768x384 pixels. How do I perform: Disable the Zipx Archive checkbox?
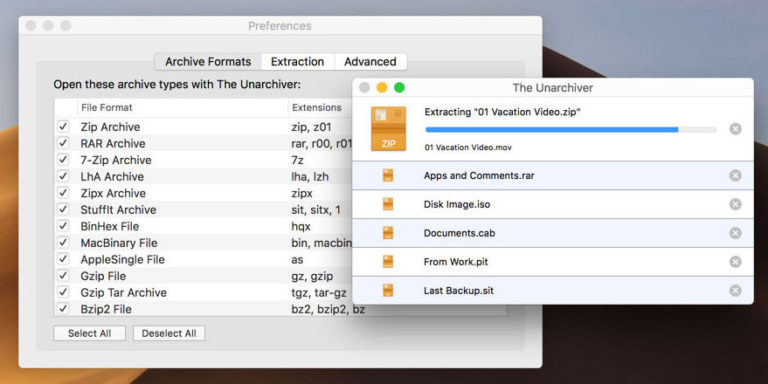(63, 193)
